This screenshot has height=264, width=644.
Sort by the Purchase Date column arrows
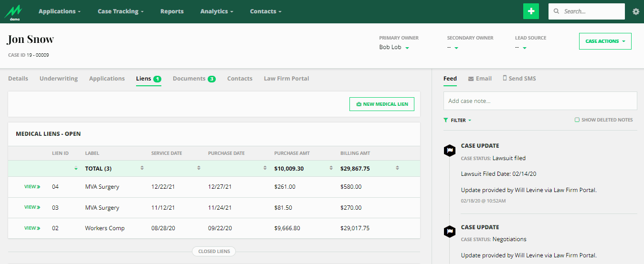point(265,168)
